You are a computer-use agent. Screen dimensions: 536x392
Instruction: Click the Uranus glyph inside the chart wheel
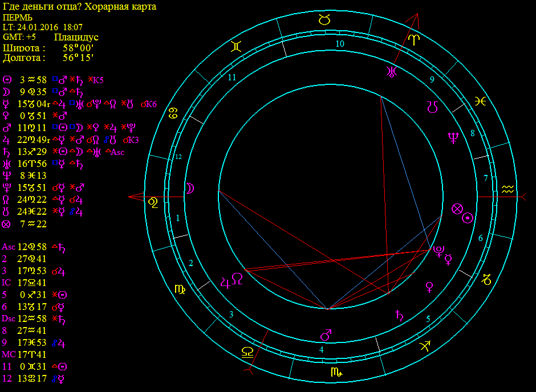coord(391,71)
